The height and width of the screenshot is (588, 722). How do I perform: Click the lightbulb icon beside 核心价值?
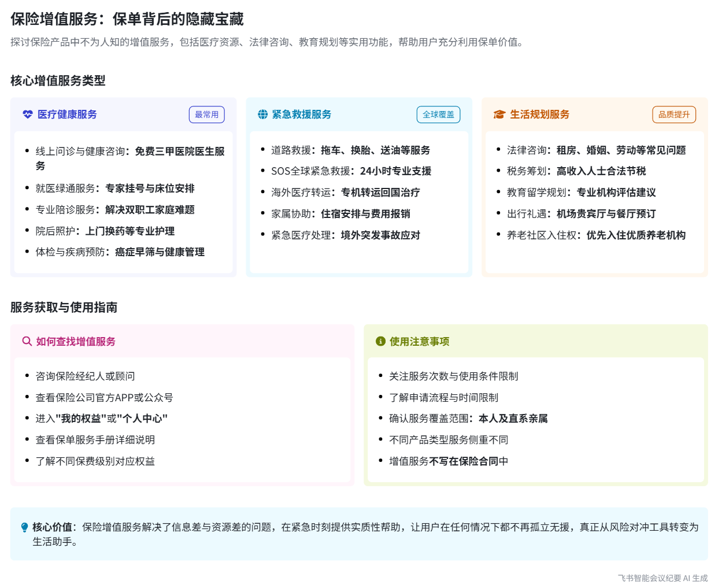click(24, 527)
